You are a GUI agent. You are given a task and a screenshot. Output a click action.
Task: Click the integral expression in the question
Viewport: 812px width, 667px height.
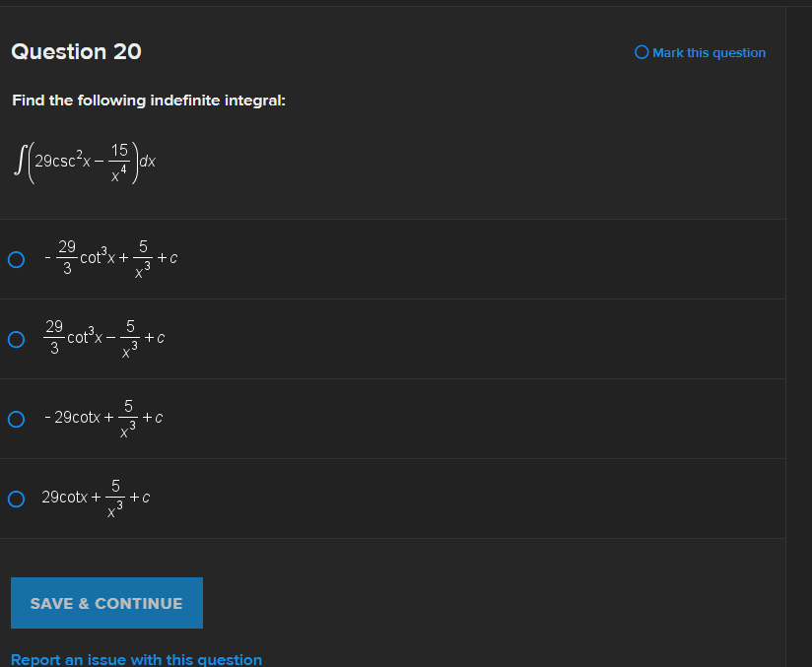[x=84, y=161]
